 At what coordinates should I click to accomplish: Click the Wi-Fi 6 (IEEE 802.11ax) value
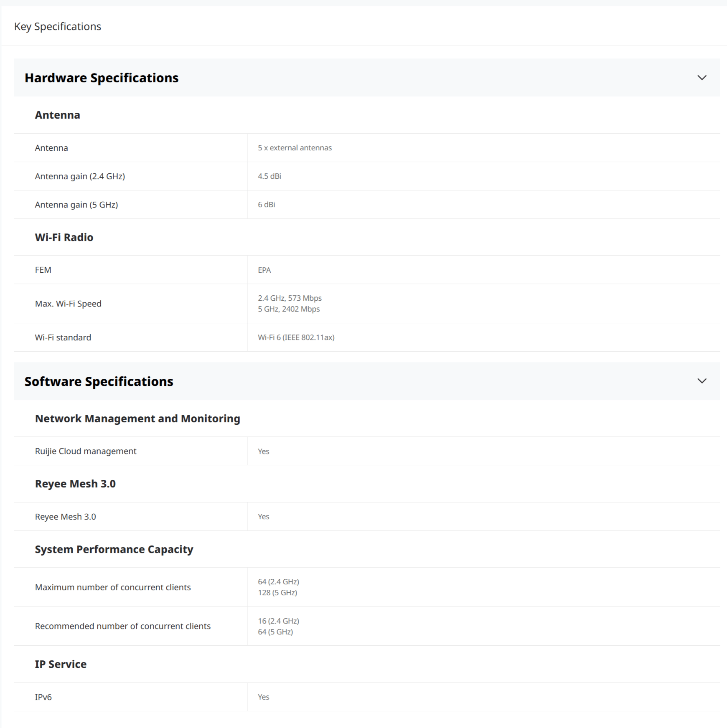point(296,337)
